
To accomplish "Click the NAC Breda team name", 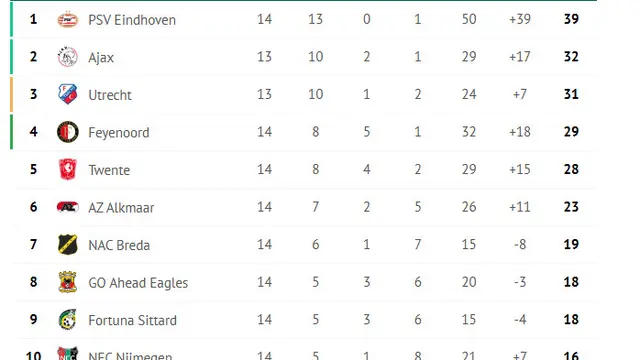I will pos(119,245).
